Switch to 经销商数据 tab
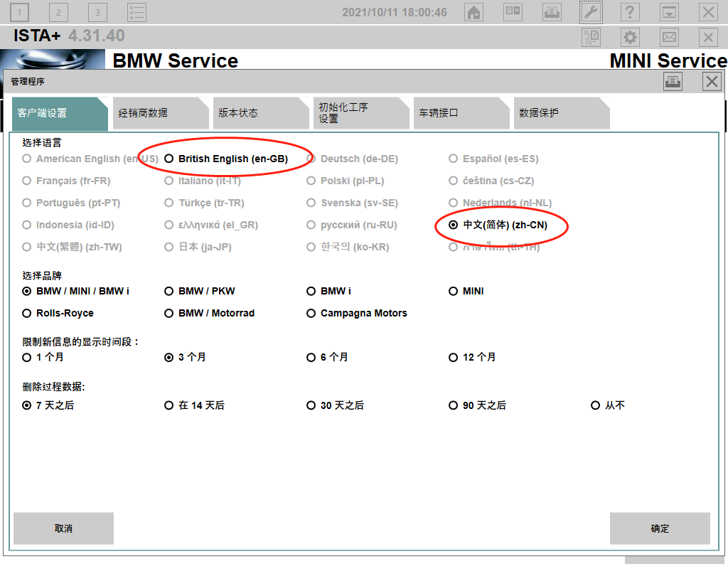This screenshot has height=569, width=728. [160, 113]
